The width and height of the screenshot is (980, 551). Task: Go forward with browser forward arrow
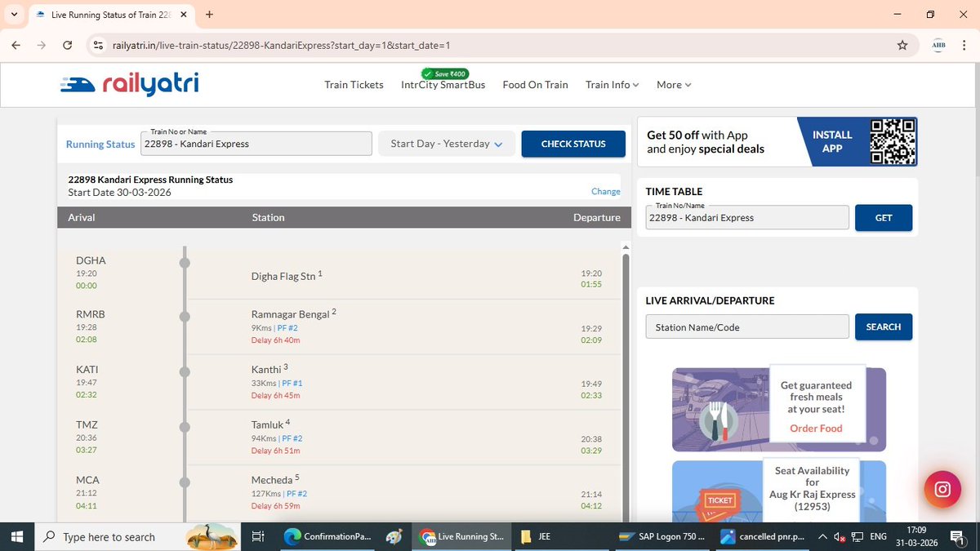click(42, 46)
